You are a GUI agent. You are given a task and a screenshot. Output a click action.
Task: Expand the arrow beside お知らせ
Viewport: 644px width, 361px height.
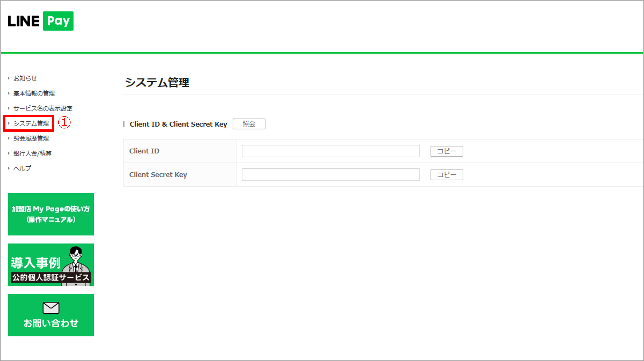[x=9, y=78]
